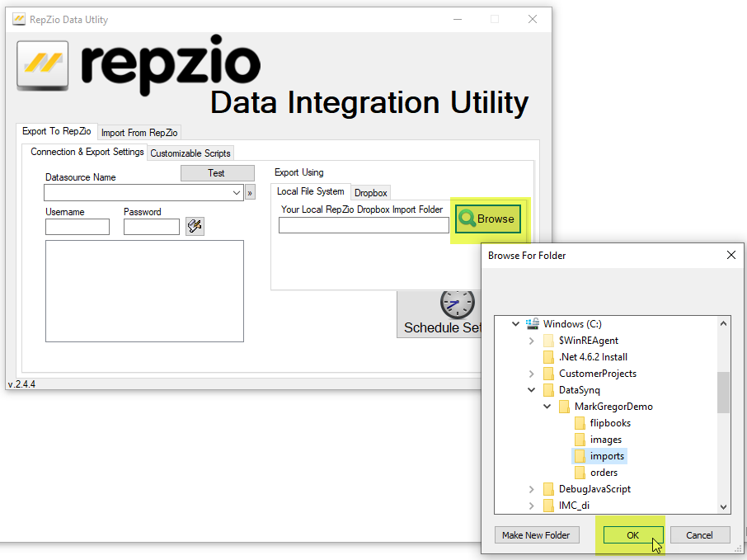Image resolution: width=747 pixels, height=560 pixels.
Task: Click the CustomerProjects folder icon
Action: point(549,374)
